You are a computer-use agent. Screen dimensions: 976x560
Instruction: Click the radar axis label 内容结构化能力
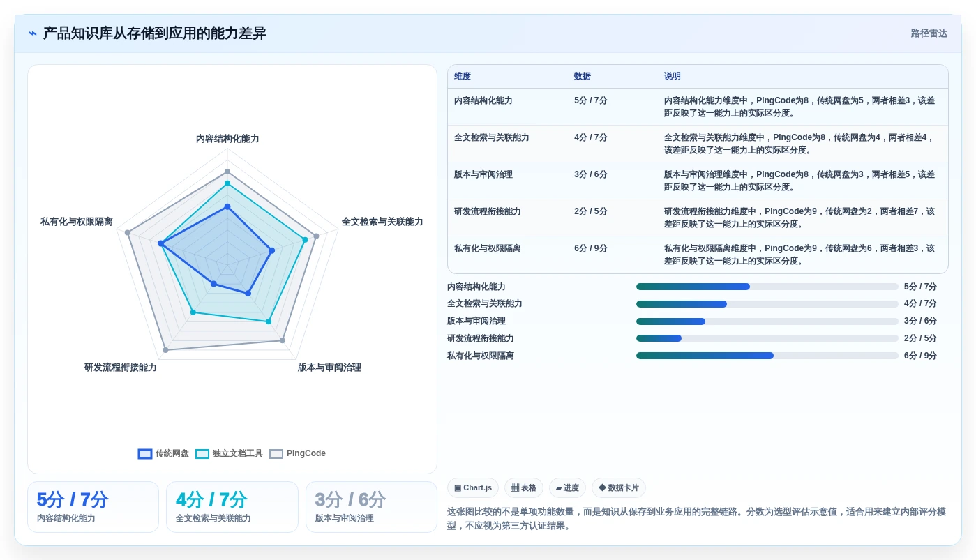227,139
